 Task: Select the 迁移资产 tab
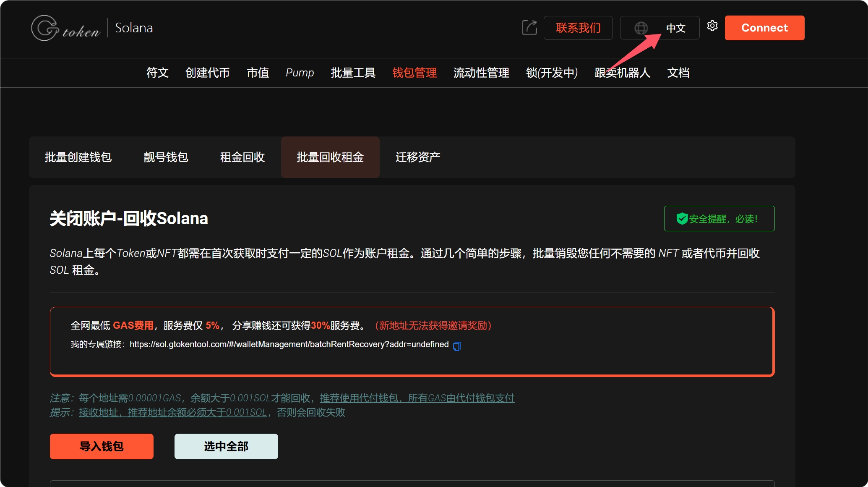[x=417, y=157]
